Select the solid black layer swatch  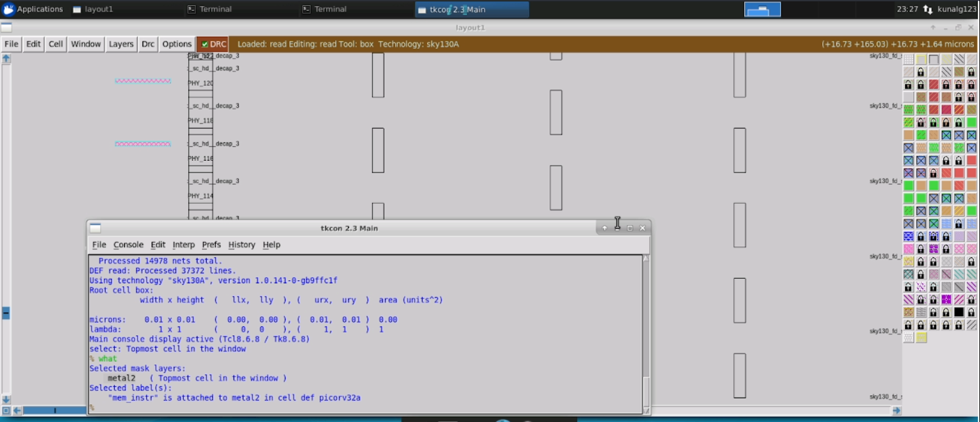point(959,313)
